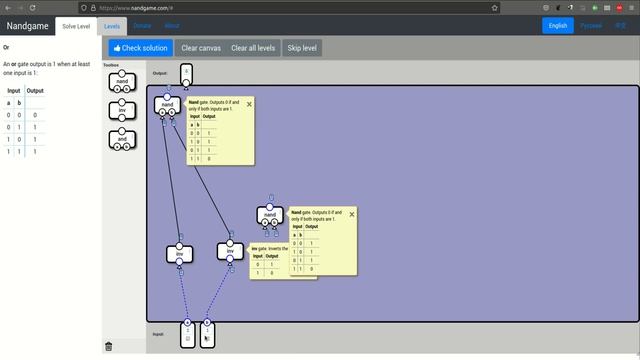Switch to the Solve Level tab
Viewport: 640px width, 360px height.
point(76,26)
